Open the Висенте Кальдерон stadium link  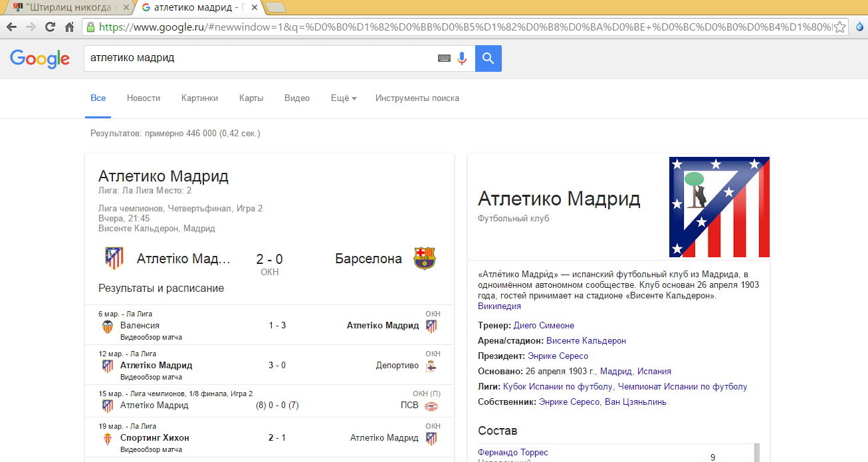pos(586,341)
